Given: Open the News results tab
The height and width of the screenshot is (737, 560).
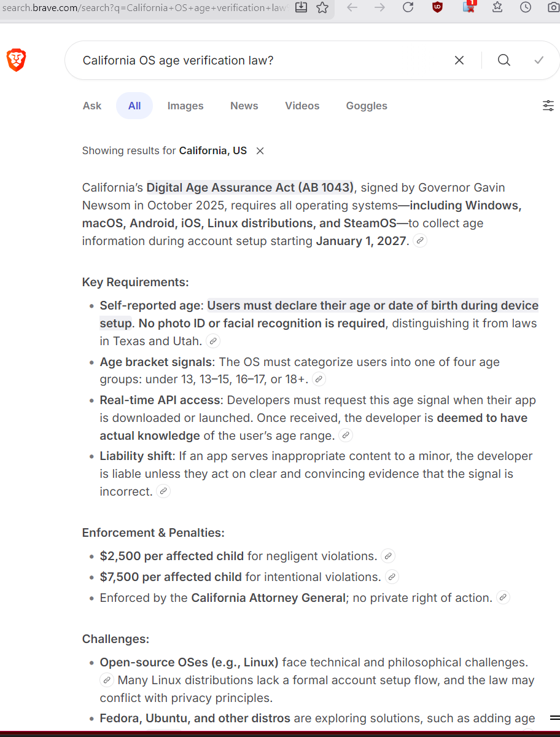Looking at the screenshot, I should pyautogui.click(x=244, y=106).
